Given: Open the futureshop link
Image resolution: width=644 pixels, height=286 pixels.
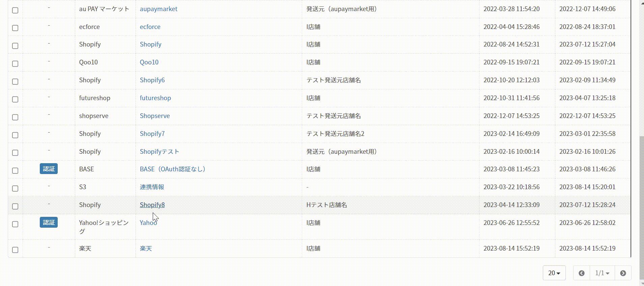Looking at the screenshot, I should click(x=155, y=98).
